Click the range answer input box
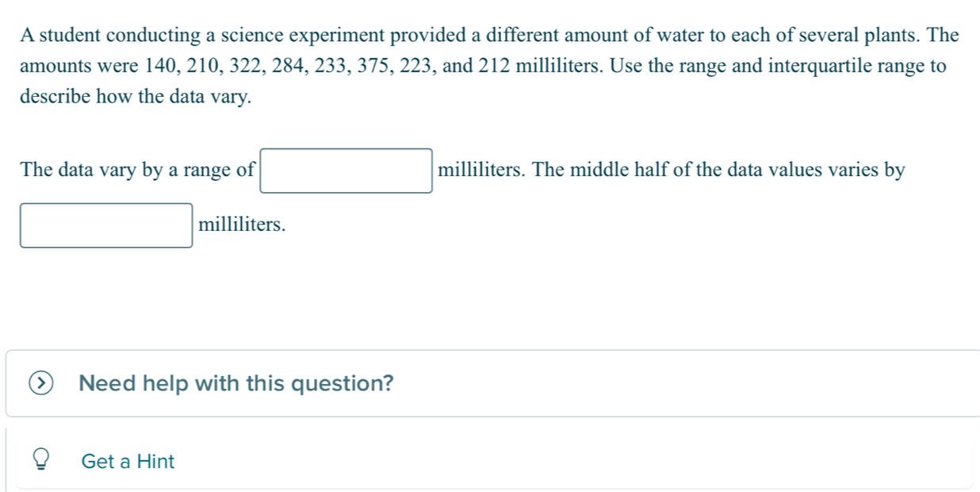980x492 pixels. (346, 171)
